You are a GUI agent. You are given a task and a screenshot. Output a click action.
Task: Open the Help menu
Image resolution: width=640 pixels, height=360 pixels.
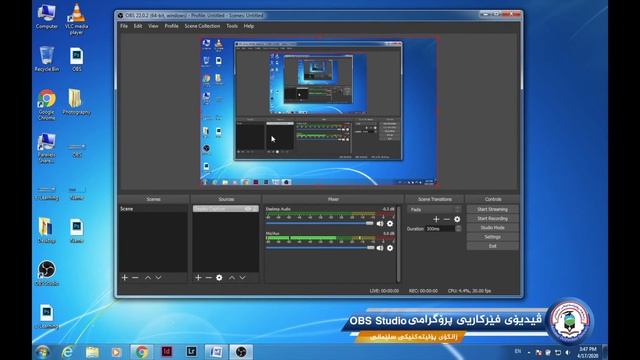249,26
